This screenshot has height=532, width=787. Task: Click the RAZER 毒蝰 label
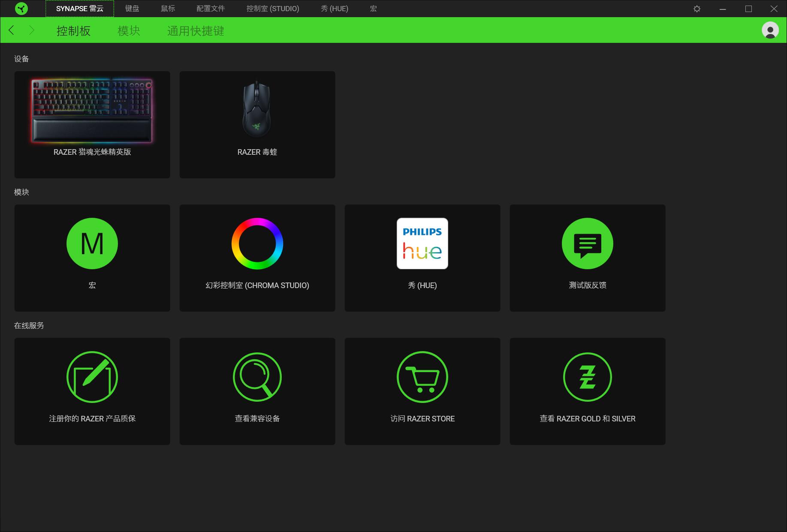click(x=257, y=152)
